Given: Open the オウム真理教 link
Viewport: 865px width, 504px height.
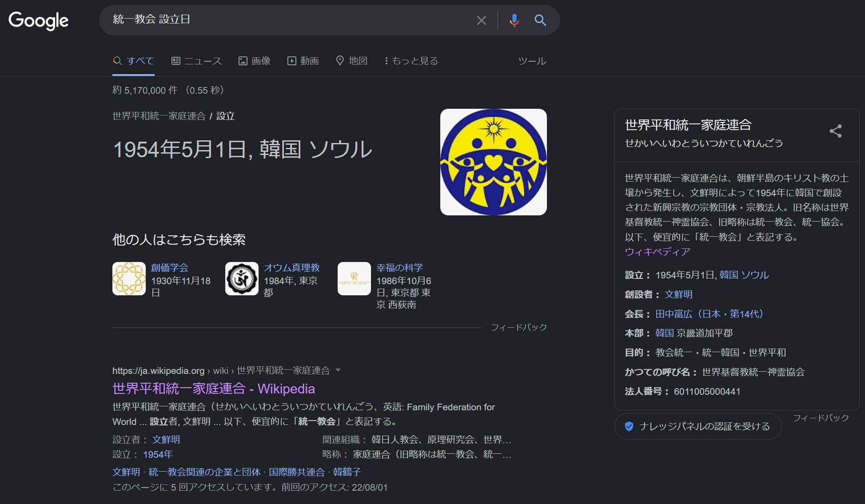Looking at the screenshot, I should pos(292,268).
